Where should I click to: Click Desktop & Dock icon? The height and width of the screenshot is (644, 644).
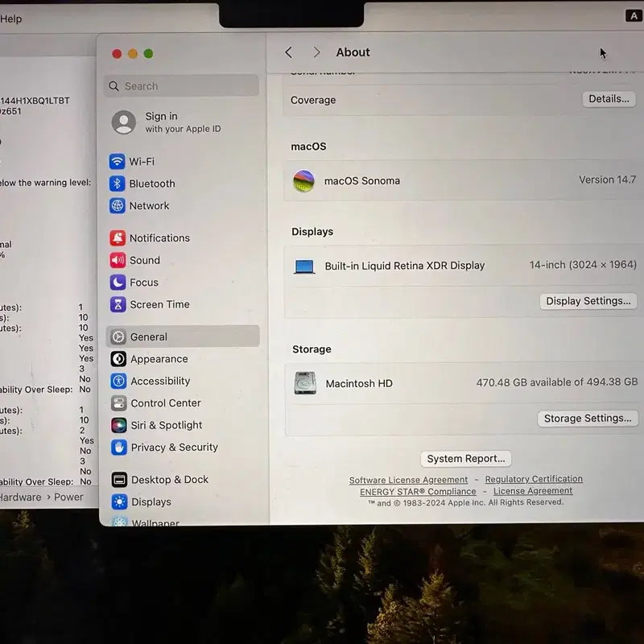click(119, 479)
